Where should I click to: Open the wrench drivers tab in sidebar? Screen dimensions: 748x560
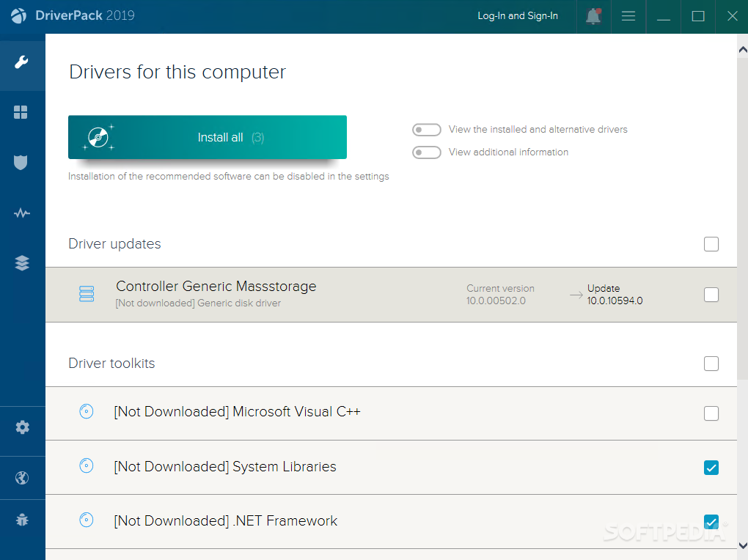[22, 62]
